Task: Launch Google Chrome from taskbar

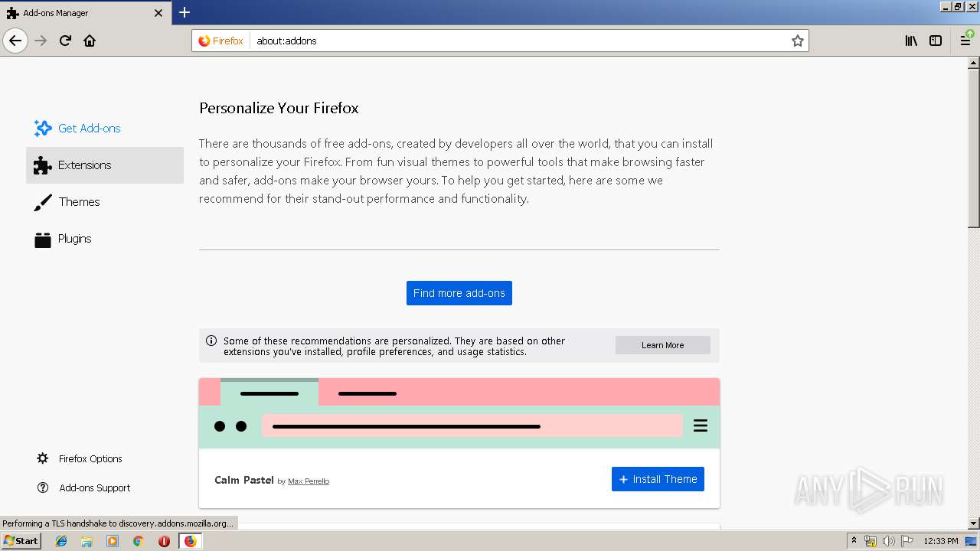Action: 139,541
